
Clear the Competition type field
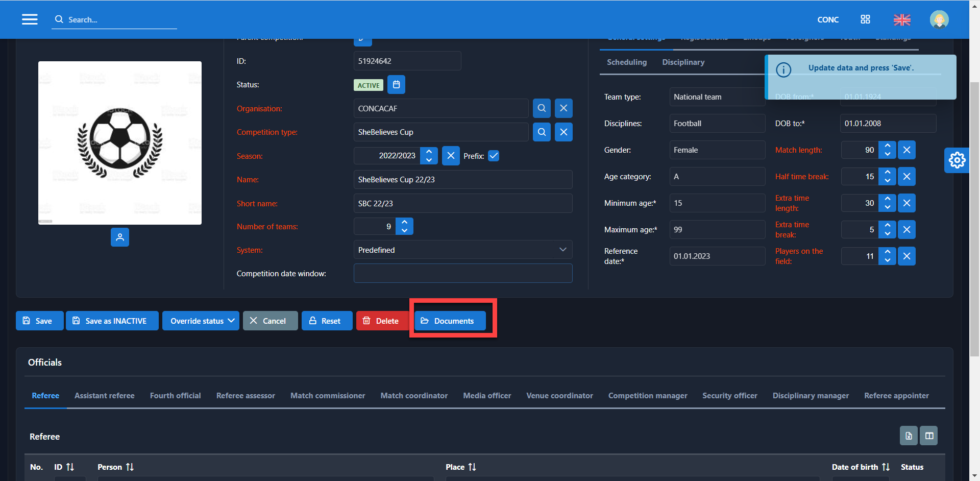click(563, 132)
